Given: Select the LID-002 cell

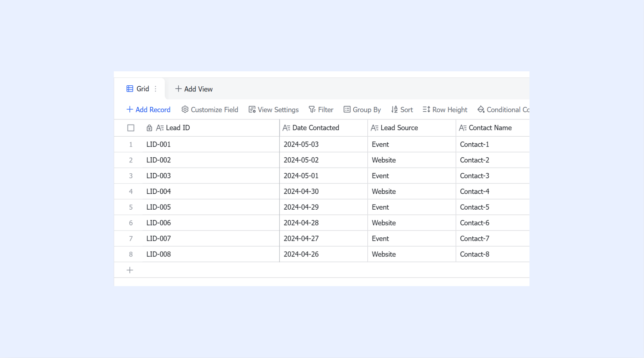Looking at the screenshot, I should point(211,160).
